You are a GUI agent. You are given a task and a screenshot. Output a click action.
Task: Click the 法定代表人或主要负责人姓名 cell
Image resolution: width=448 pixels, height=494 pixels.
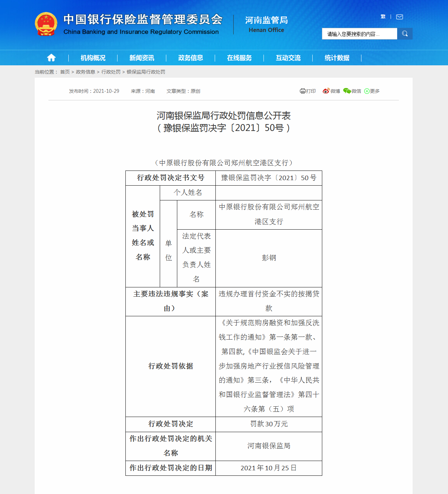pyautogui.click(x=196, y=258)
